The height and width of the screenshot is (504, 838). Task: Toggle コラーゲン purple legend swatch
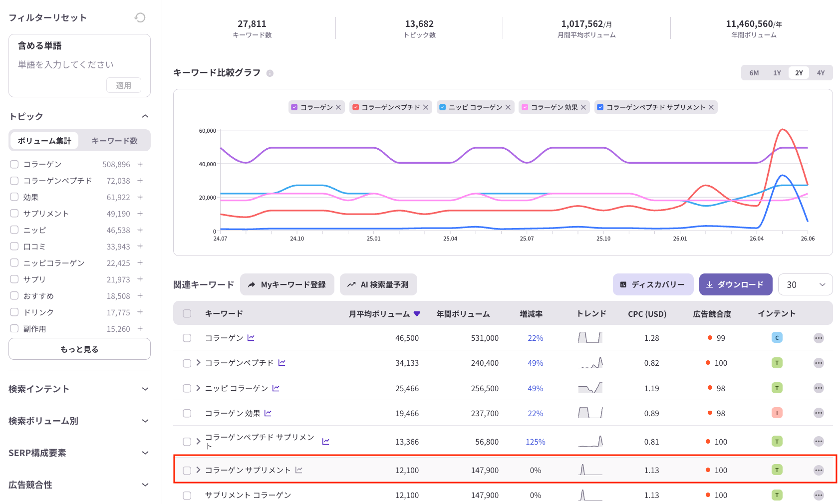pos(294,107)
